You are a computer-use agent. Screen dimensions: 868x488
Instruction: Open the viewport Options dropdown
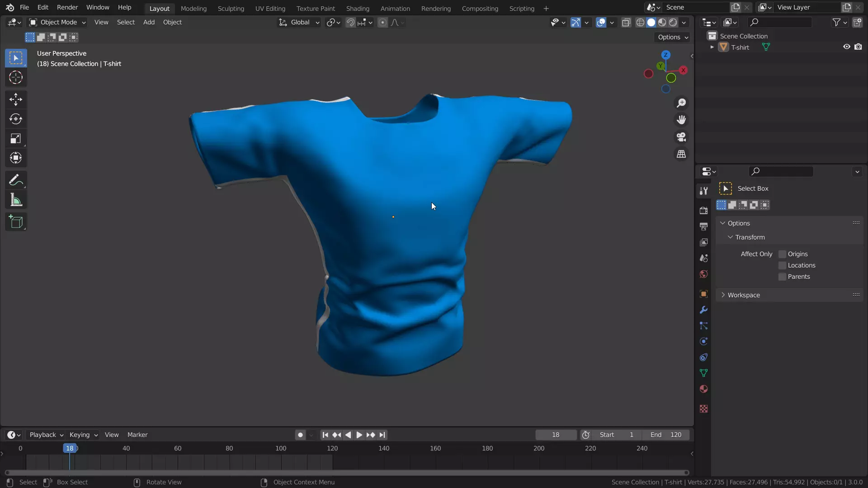point(673,37)
